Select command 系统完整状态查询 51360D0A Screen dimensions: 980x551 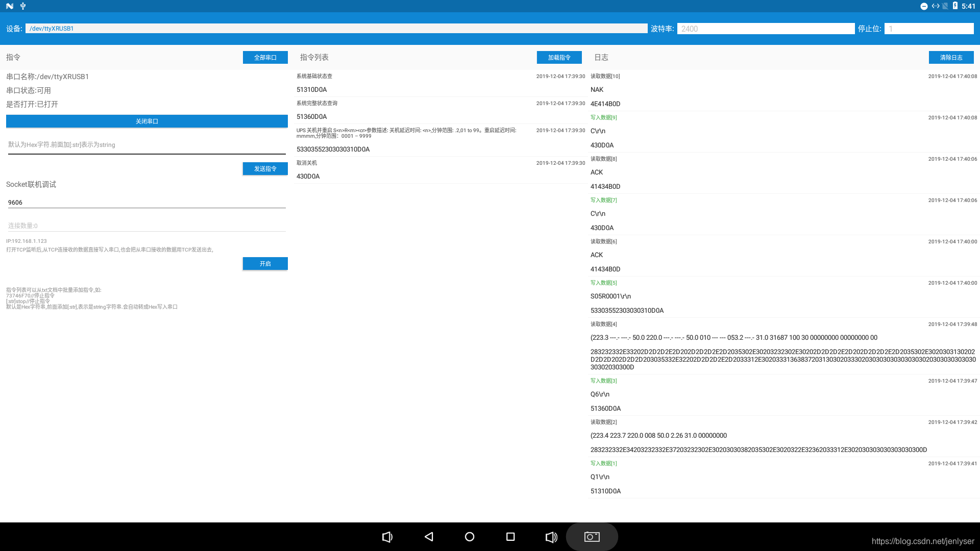pos(441,110)
